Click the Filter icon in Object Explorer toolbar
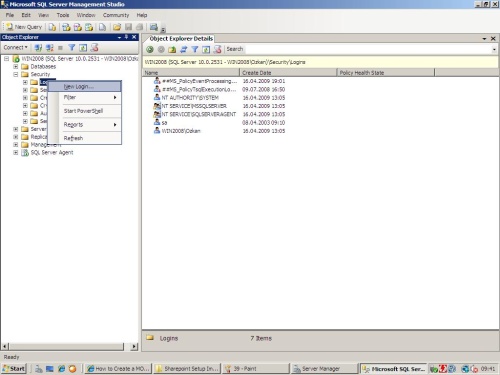This screenshot has width=500, height=375. 71,48
